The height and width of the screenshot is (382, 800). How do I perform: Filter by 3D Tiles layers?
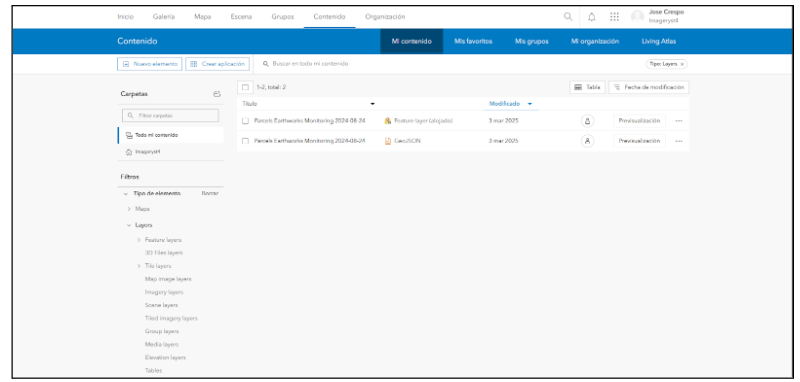[x=163, y=253]
